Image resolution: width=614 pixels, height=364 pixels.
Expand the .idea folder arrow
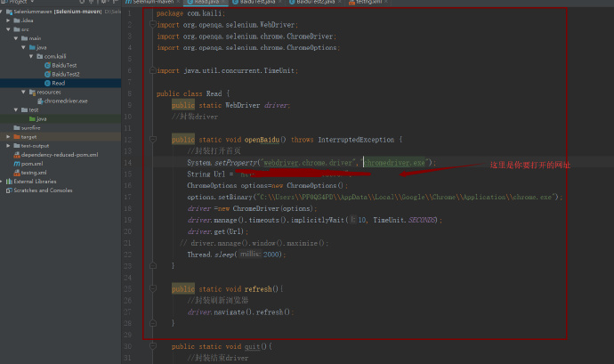8,20
